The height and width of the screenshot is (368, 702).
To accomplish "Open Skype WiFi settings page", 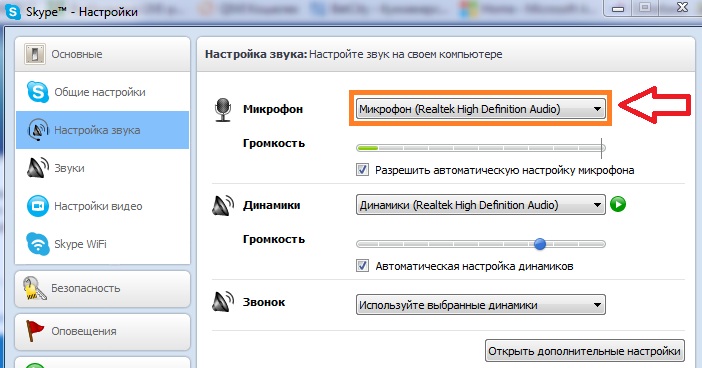I will coord(103,244).
